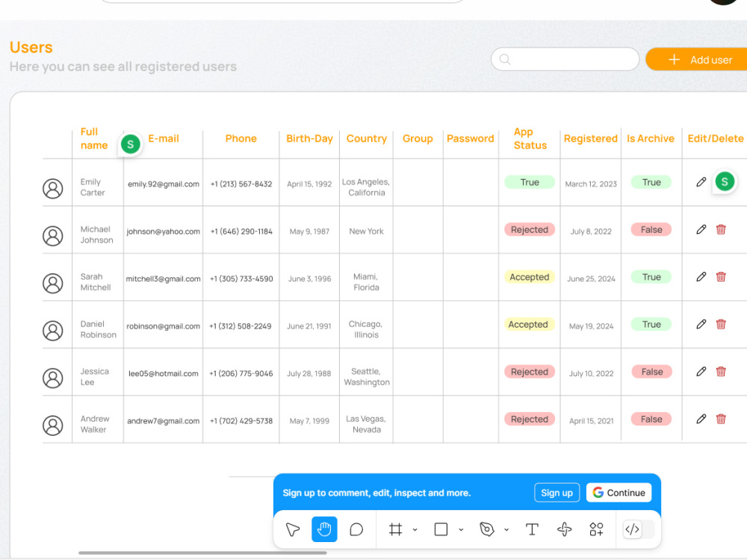The width and height of the screenshot is (747, 560).
Task: Click Andrew Walker's False archive badge
Action: [651, 419]
